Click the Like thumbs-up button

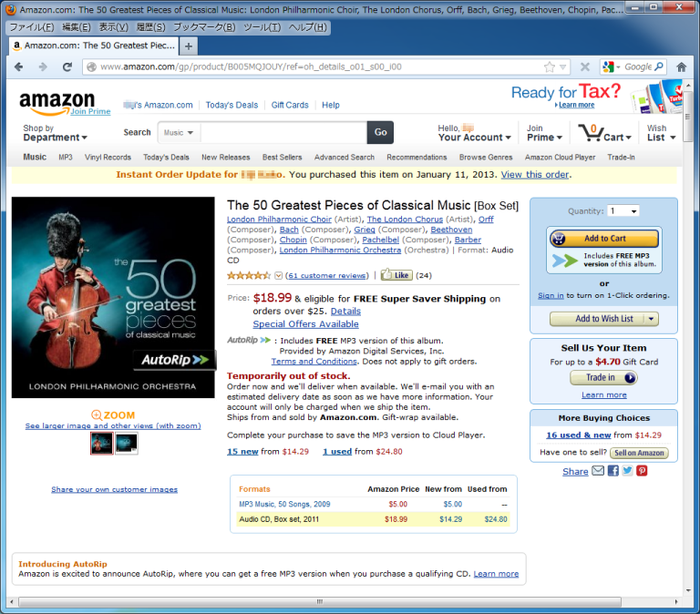396,275
